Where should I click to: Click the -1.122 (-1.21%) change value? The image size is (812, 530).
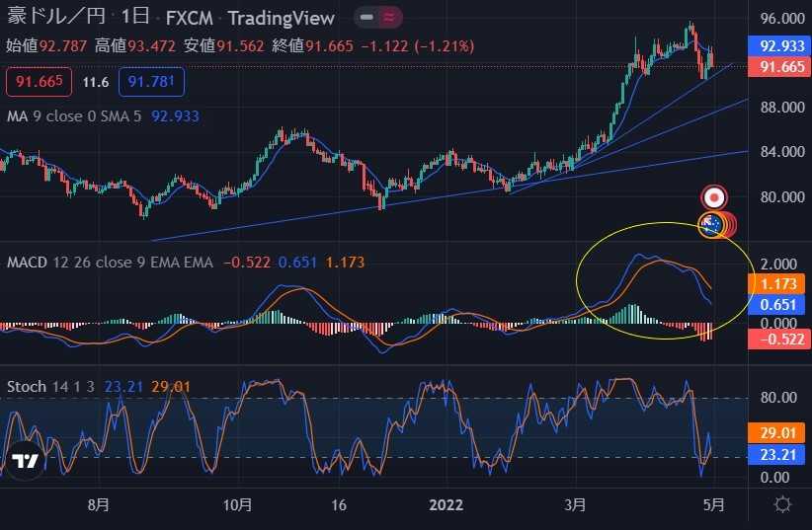[418, 46]
